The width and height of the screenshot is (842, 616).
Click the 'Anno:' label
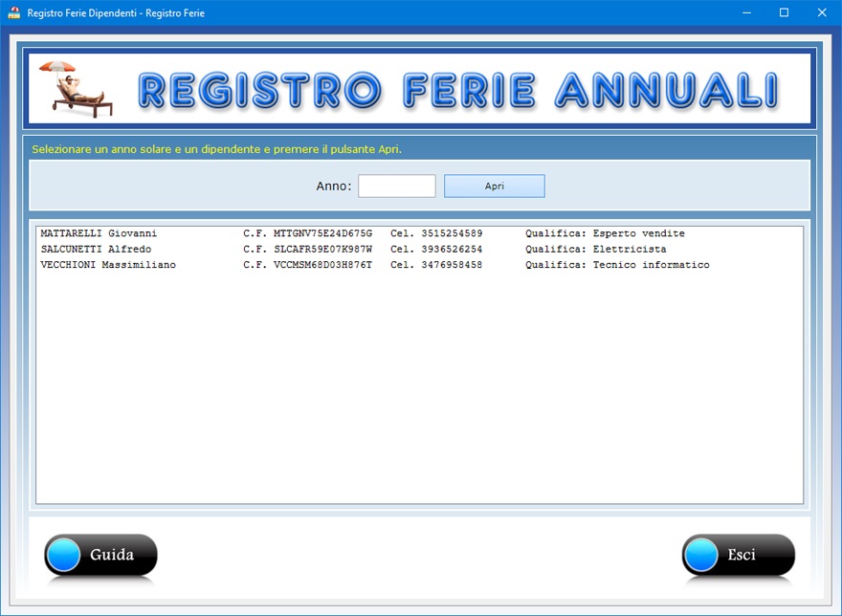pyautogui.click(x=334, y=186)
